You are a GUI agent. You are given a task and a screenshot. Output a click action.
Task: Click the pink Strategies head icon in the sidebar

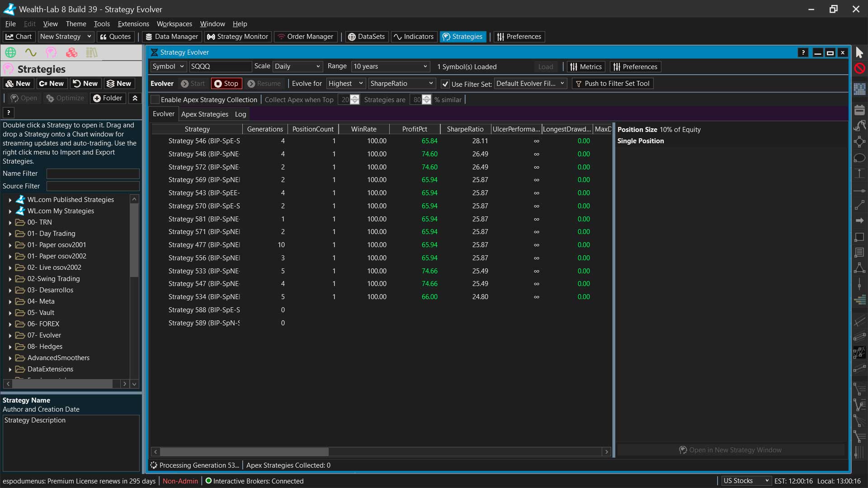[51, 52]
